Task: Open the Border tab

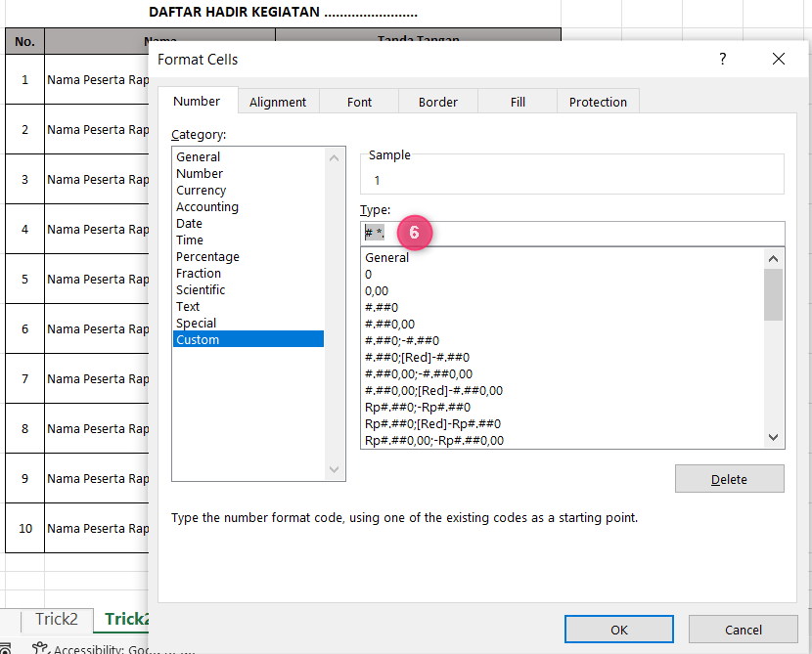Action: click(437, 102)
